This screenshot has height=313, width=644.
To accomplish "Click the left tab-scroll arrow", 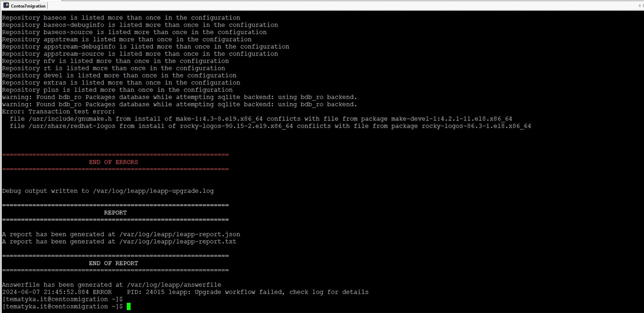I will click(x=639, y=6).
